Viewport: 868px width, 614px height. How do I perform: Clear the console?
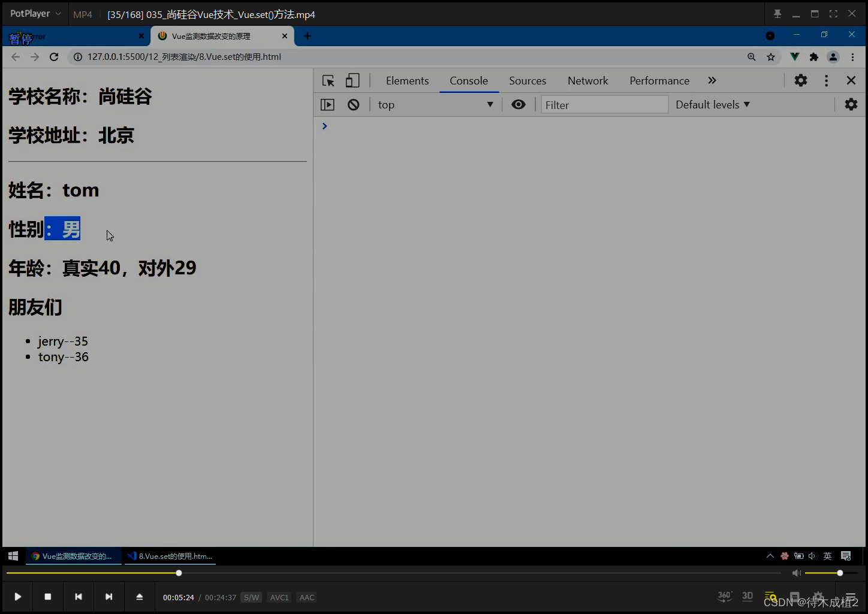pos(354,105)
